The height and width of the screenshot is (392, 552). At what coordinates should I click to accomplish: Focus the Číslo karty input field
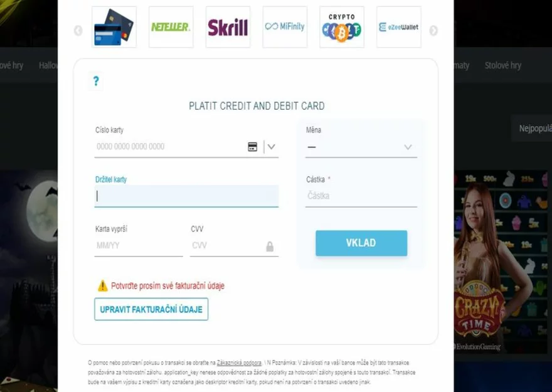[171, 147]
